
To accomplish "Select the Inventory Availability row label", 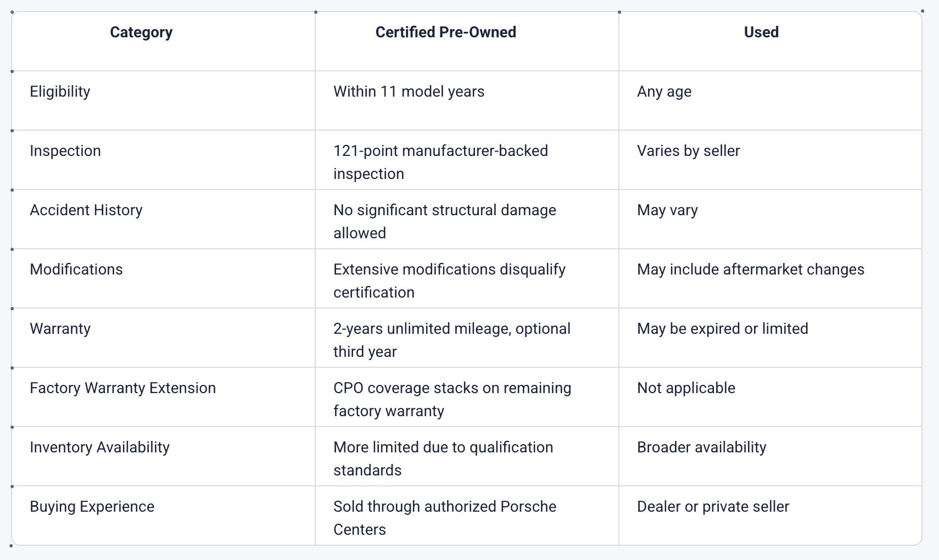I will click(100, 447).
